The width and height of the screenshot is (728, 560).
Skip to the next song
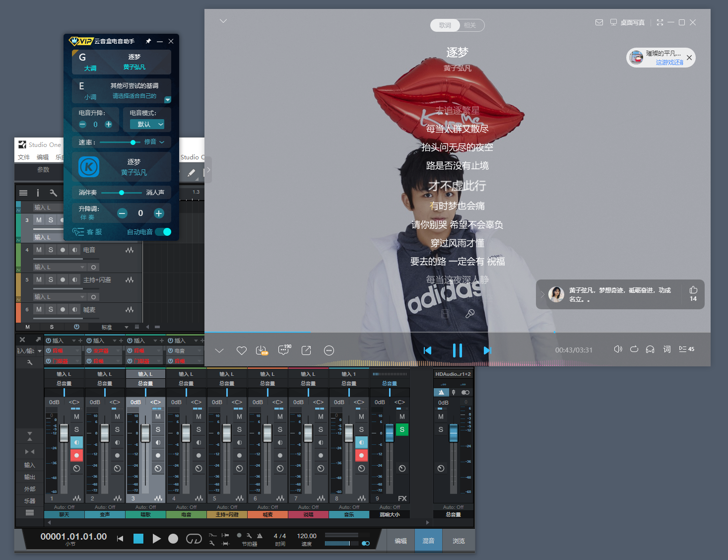click(x=487, y=350)
